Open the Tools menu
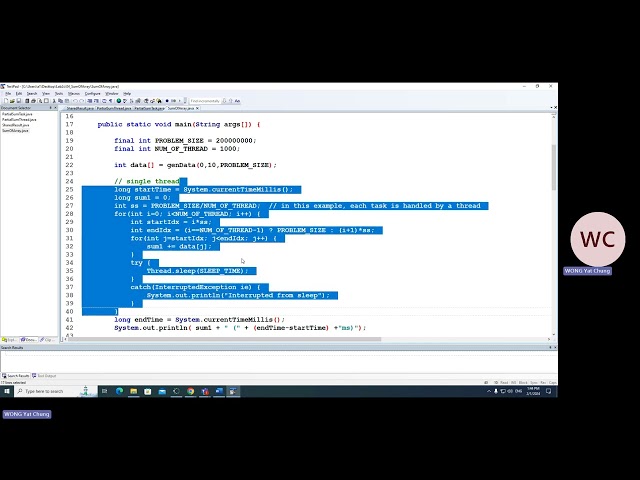Image resolution: width=640 pixels, height=480 pixels. tap(59, 93)
